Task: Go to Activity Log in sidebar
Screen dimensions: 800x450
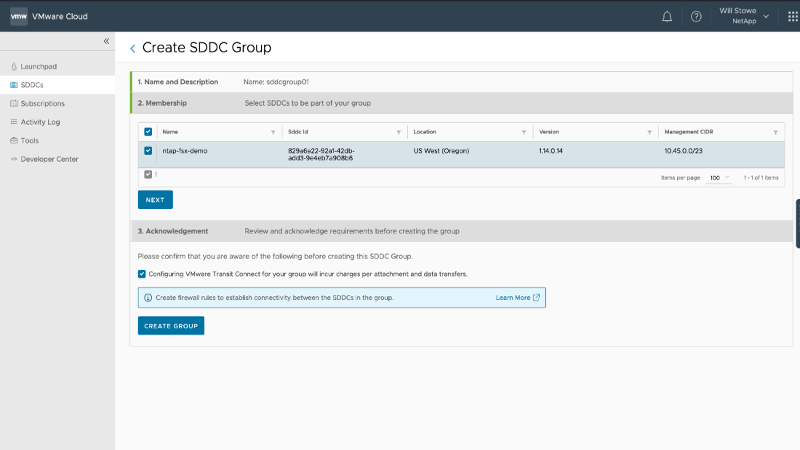Action: click(x=40, y=122)
